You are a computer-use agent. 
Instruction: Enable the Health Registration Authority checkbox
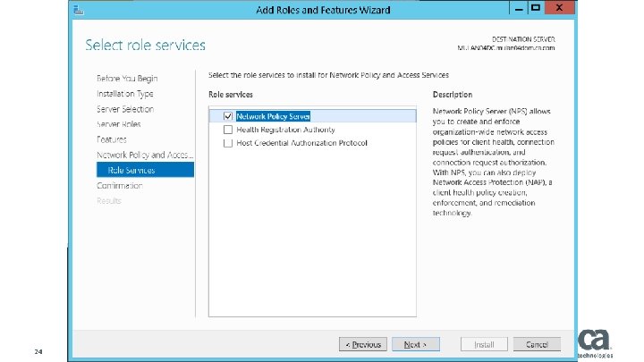coord(228,130)
